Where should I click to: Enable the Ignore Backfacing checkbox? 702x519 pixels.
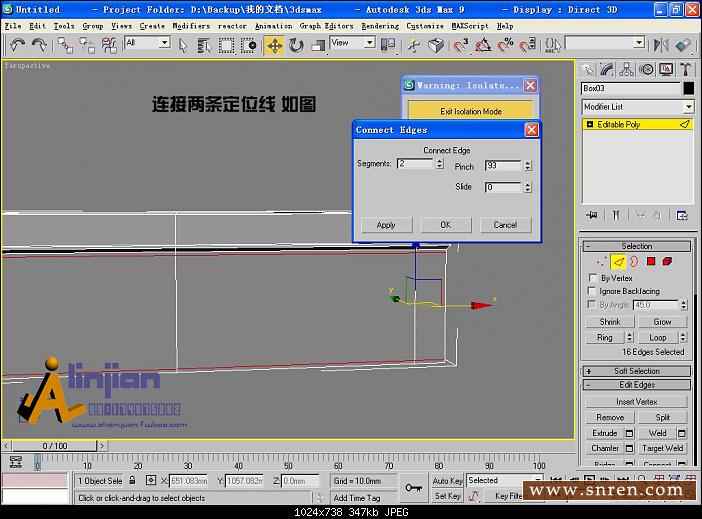coord(592,291)
